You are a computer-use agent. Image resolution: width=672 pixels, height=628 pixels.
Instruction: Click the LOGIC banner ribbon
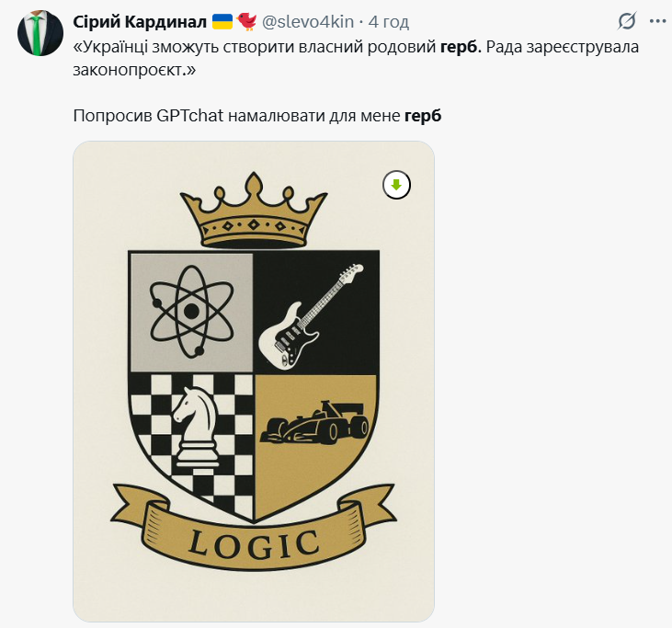click(253, 542)
